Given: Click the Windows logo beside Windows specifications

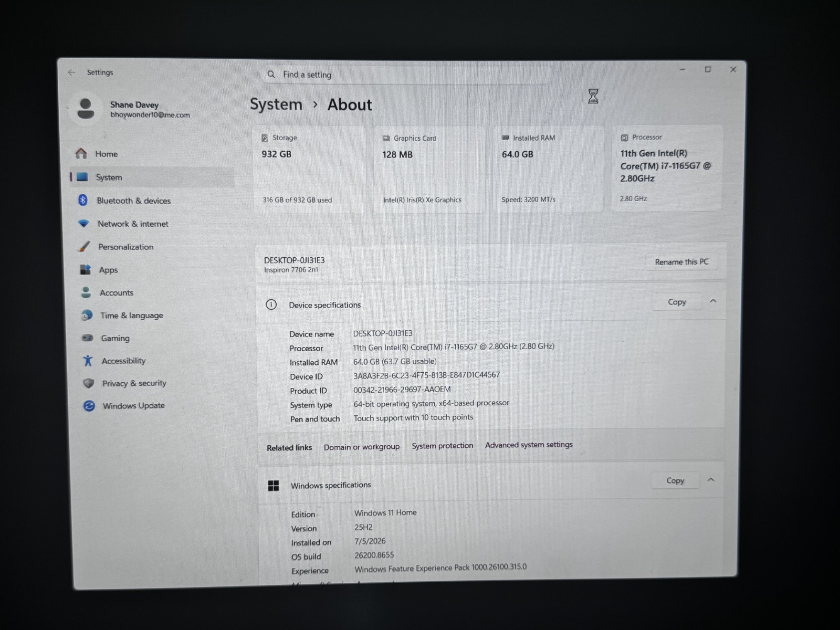Looking at the screenshot, I should (x=274, y=486).
